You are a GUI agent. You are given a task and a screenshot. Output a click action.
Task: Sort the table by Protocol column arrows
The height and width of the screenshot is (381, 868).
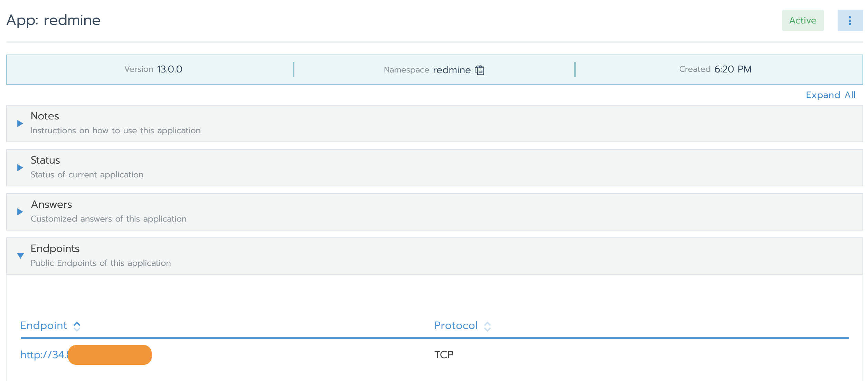click(x=487, y=326)
